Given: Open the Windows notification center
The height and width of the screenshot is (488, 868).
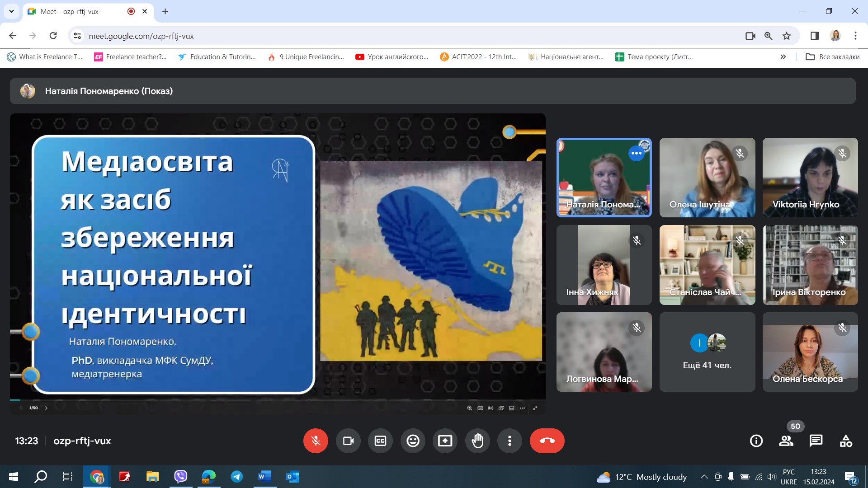Looking at the screenshot, I should 851,477.
